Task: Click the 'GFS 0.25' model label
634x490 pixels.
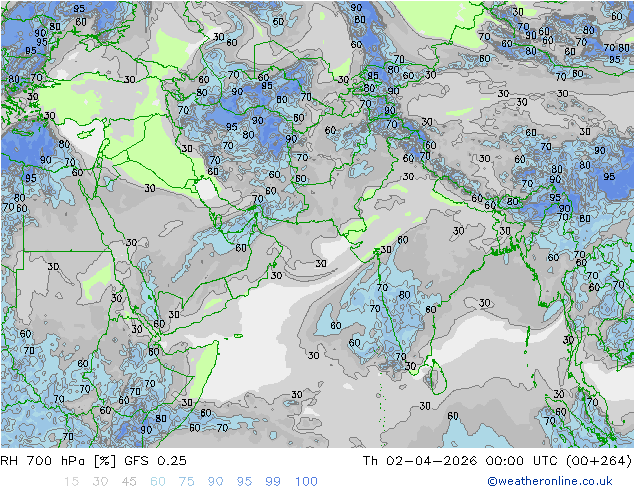Action: click(x=155, y=460)
